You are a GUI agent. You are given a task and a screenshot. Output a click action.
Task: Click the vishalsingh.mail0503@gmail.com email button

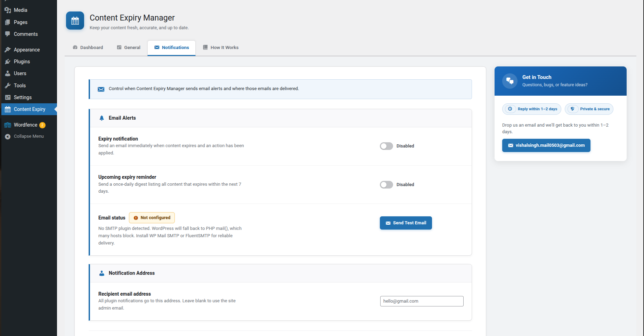click(x=546, y=145)
